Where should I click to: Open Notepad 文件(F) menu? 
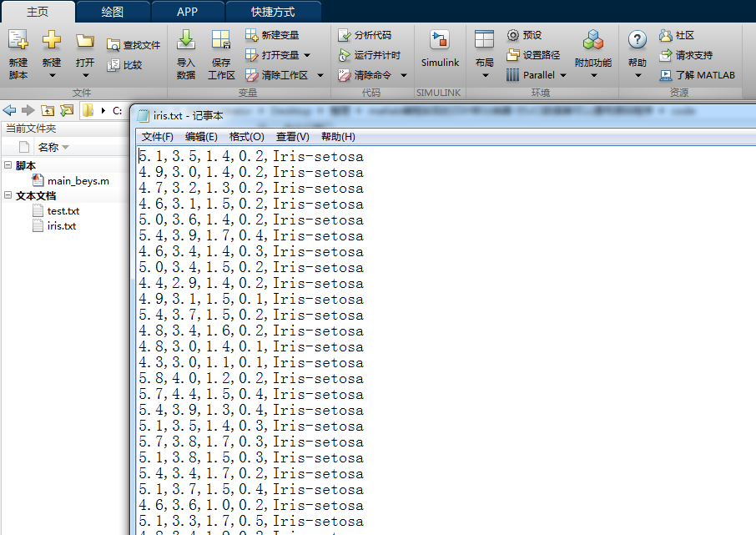(x=157, y=137)
